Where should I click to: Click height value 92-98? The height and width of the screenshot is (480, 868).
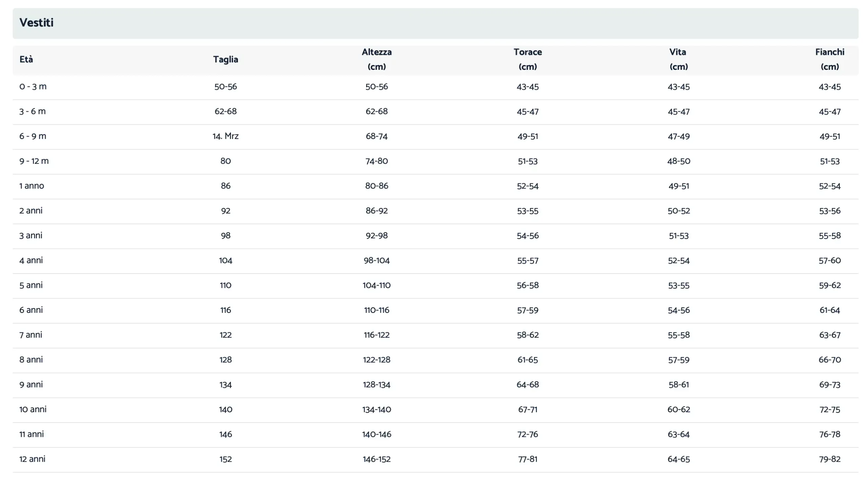tap(376, 236)
